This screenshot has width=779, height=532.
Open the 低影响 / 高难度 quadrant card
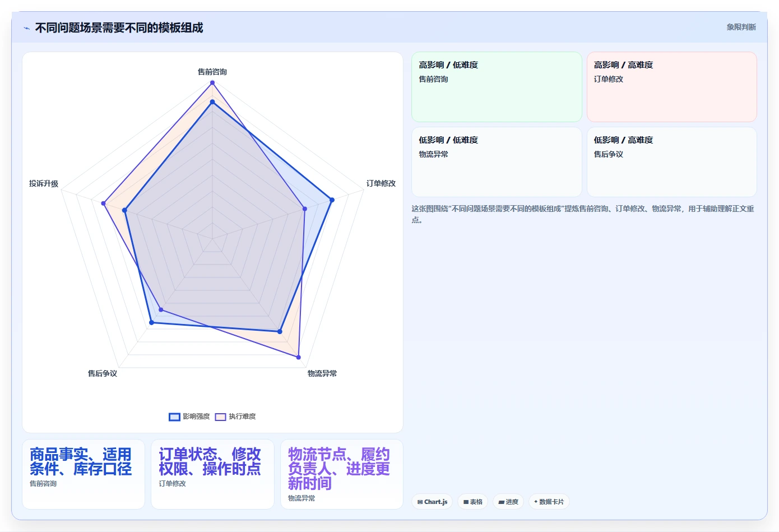tap(671, 162)
